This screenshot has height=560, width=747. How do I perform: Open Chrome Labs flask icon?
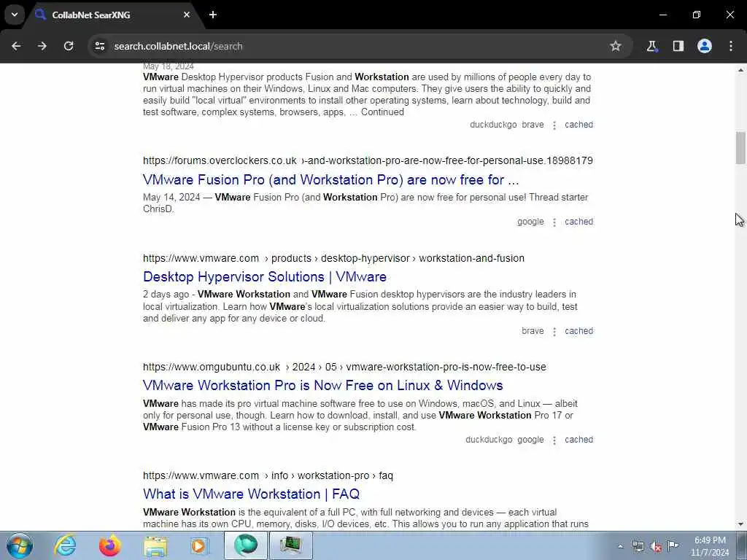[x=651, y=46]
